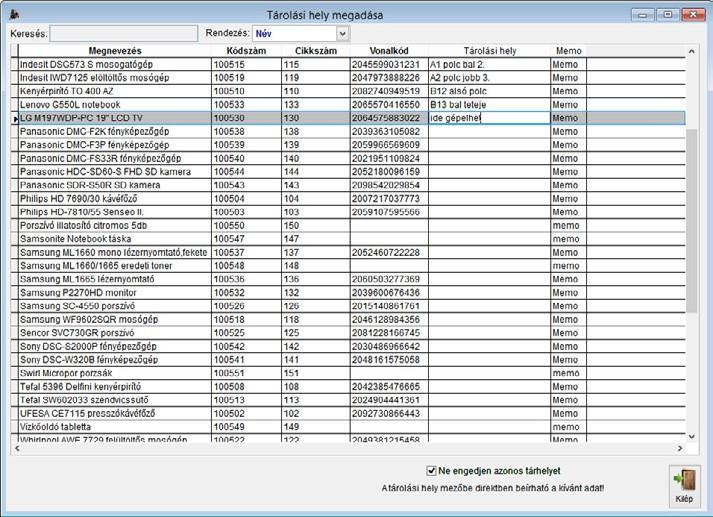Screen dimensions: 713x517
Task: Click horizontal scrollbar right arrow
Action: 680,448
